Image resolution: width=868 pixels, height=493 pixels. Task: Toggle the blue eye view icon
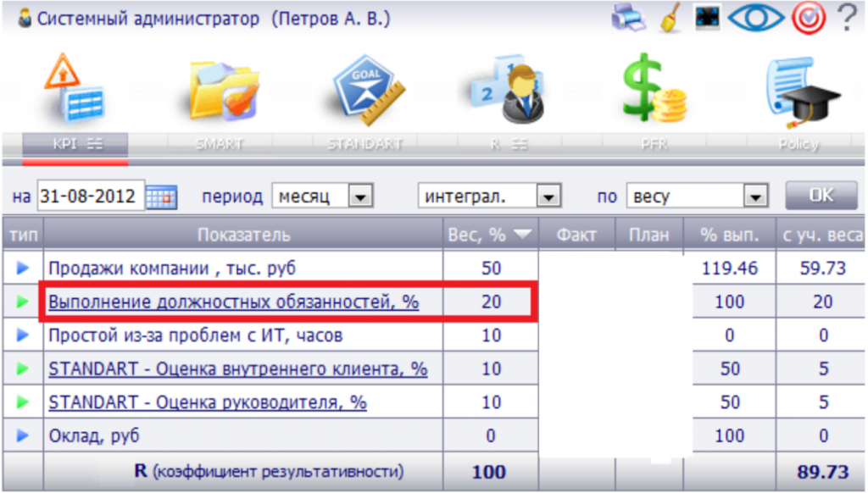coord(755,18)
